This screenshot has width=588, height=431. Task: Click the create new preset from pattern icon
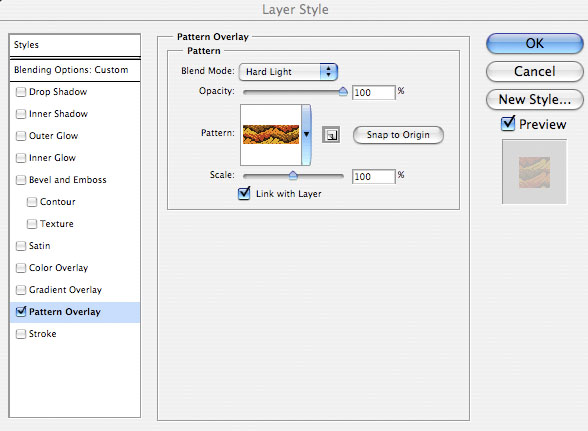point(331,135)
